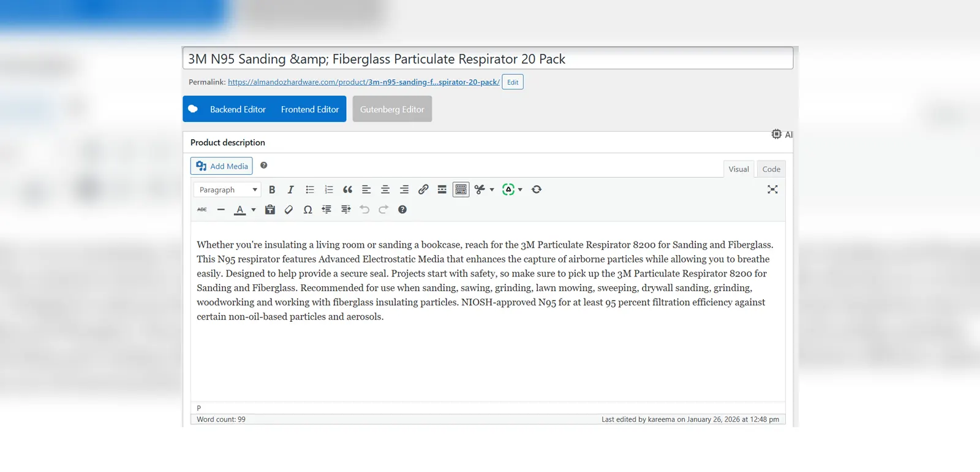Toggle bold formatting in editor toolbar
Screen dimensions: 980x472
(x=272, y=190)
